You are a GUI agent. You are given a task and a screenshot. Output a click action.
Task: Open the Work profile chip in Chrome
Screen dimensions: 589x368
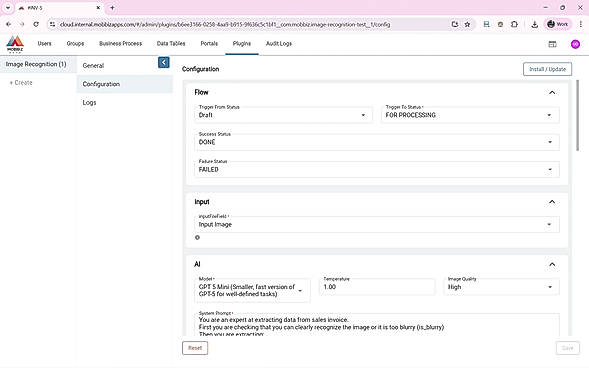pos(558,24)
